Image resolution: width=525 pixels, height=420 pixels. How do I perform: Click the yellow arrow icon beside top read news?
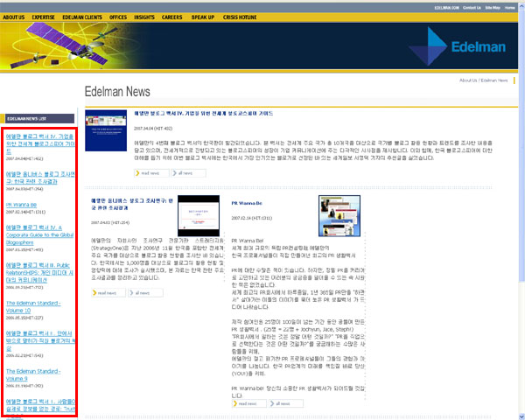pos(137,173)
